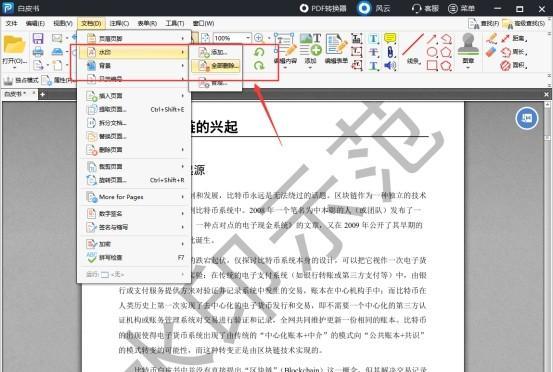553x372 pixels.
Task: Select the yellow sticky note comment tool
Action: click(390, 38)
